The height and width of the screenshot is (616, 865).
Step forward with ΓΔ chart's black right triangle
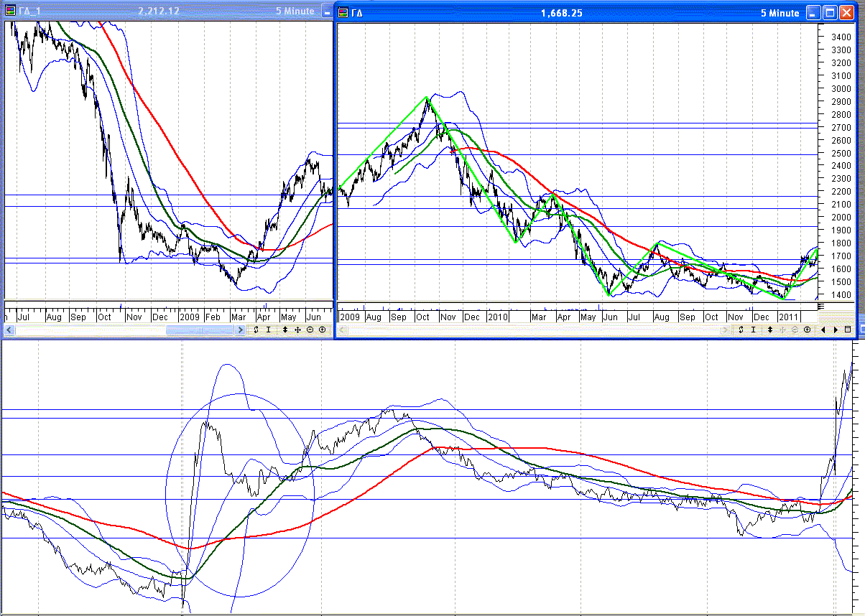836,330
